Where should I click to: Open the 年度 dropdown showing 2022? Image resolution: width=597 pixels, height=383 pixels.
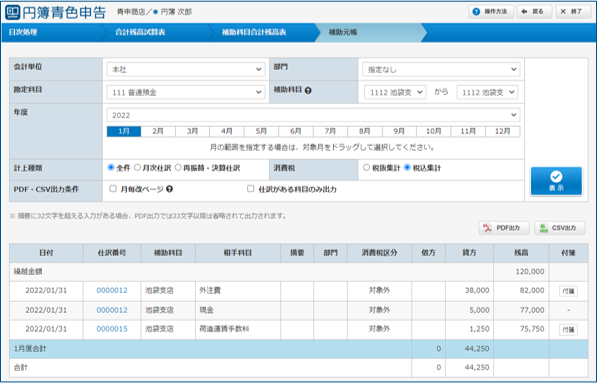[313, 115]
